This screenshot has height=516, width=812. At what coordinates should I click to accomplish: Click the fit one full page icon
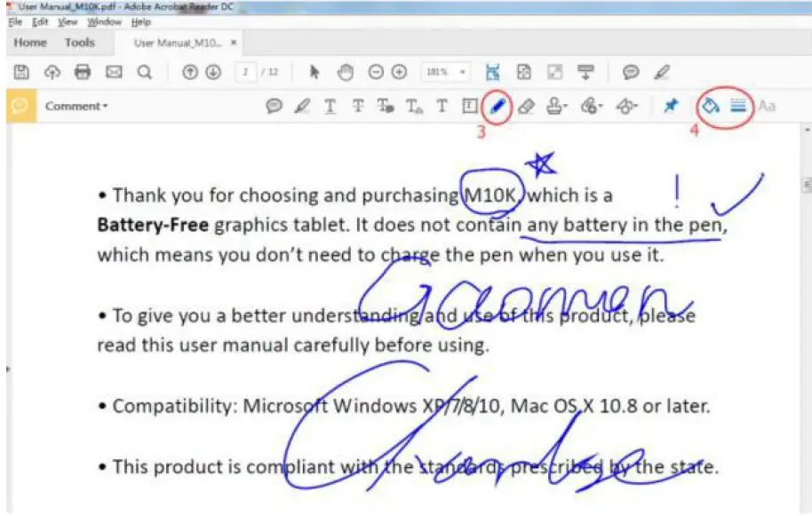[524, 72]
